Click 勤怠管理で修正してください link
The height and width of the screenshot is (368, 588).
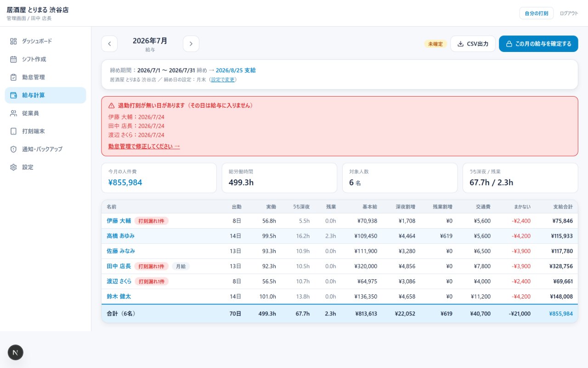pyautogui.click(x=144, y=146)
